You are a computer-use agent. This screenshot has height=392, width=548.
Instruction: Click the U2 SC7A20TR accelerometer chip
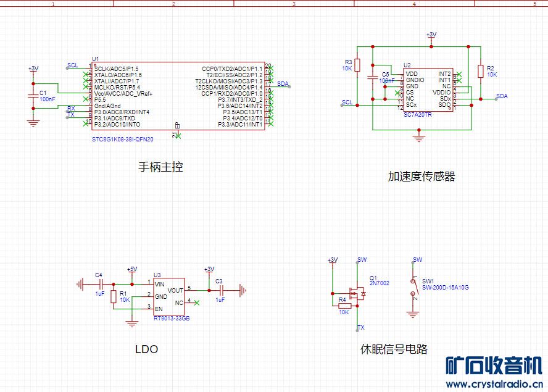tap(428, 90)
